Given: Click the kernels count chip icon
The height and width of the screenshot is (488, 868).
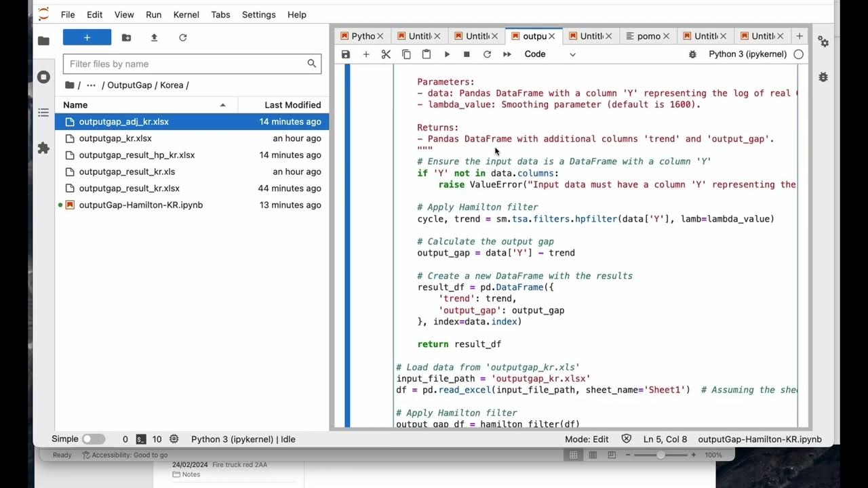Looking at the screenshot, I should [x=174, y=439].
